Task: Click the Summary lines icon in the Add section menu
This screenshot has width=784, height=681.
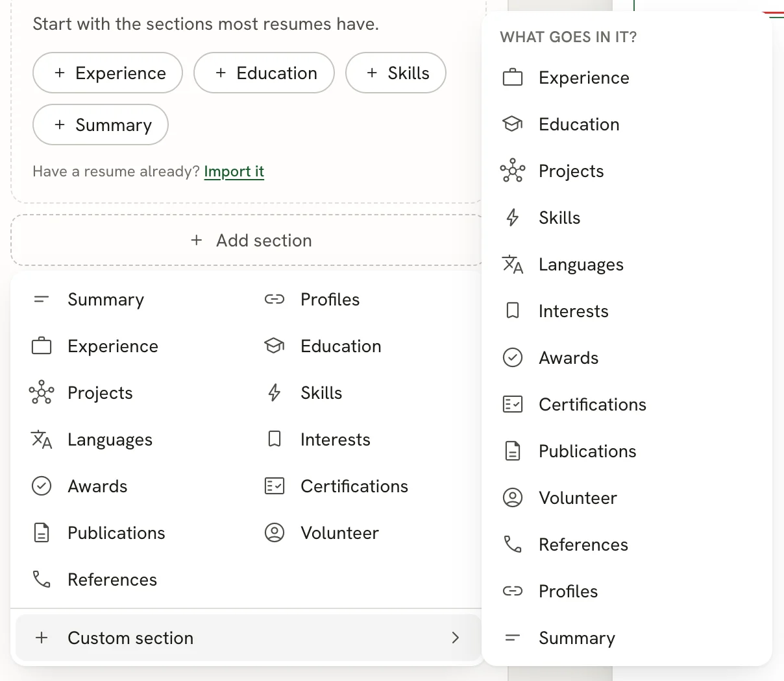Action: [x=42, y=300]
